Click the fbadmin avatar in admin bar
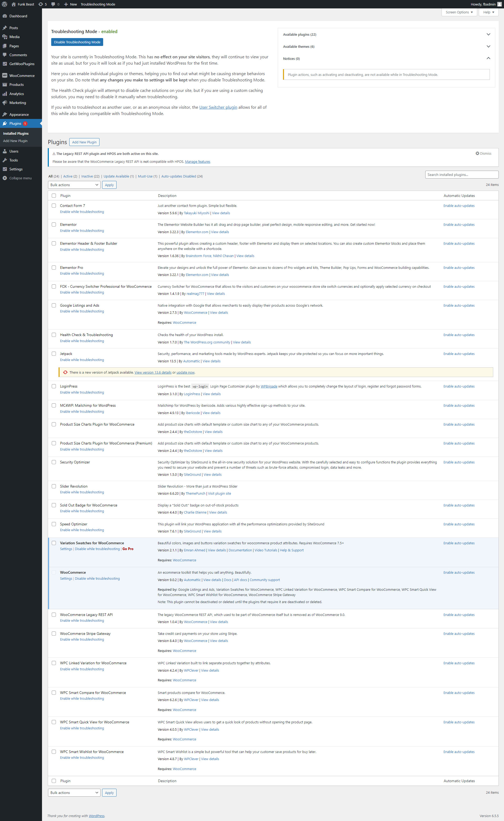The image size is (504, 821). click(x=499, y=4)
